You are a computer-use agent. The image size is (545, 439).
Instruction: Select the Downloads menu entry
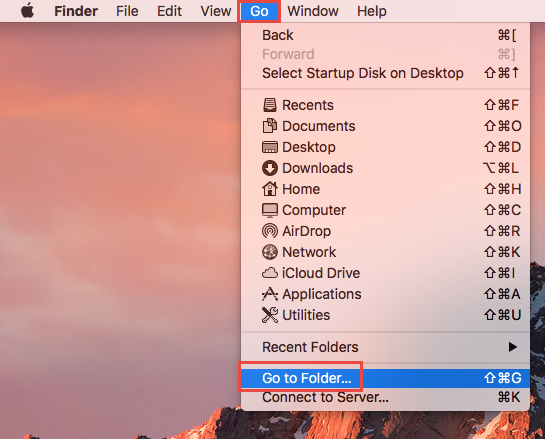[385, 168]
